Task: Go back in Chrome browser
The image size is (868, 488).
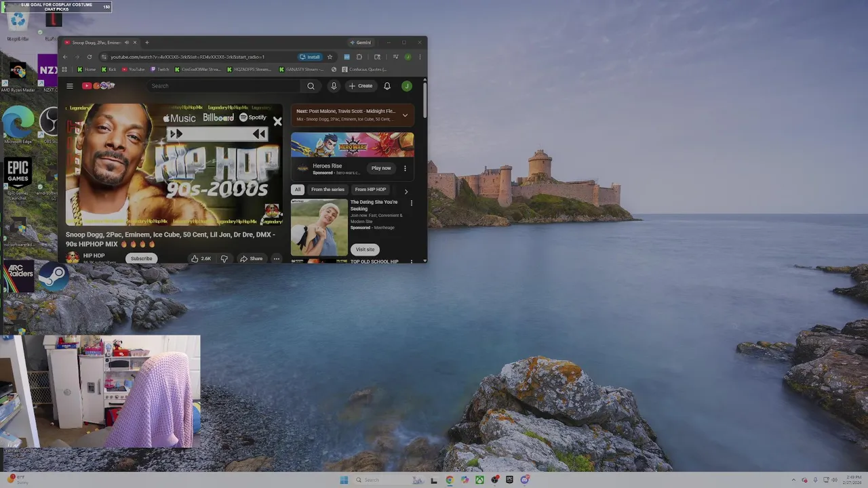Action: [65, 57]
